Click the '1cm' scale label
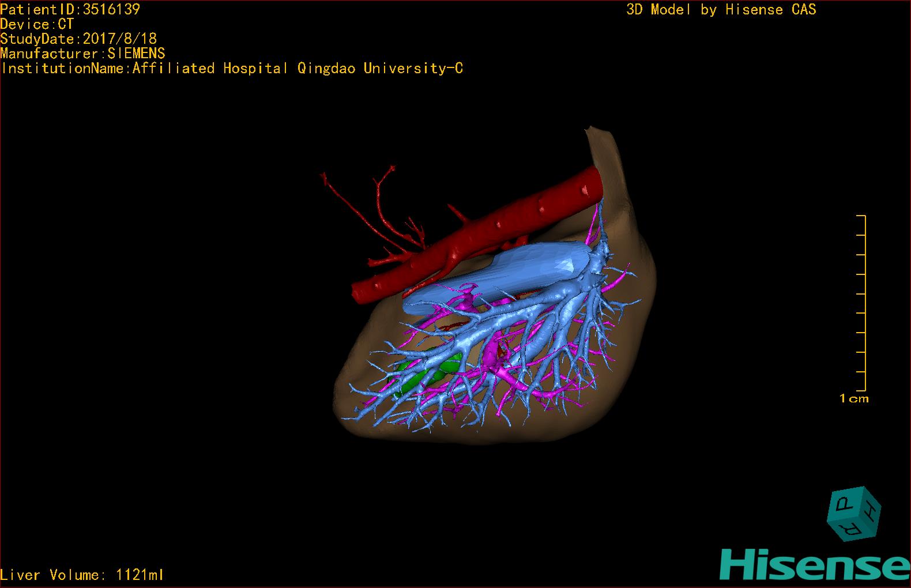 coord(854,398)
